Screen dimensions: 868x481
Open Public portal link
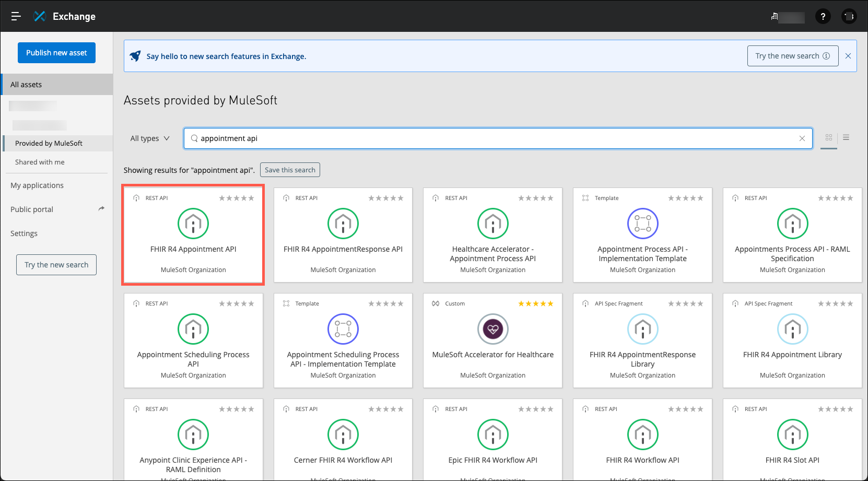tap(32, 209)
